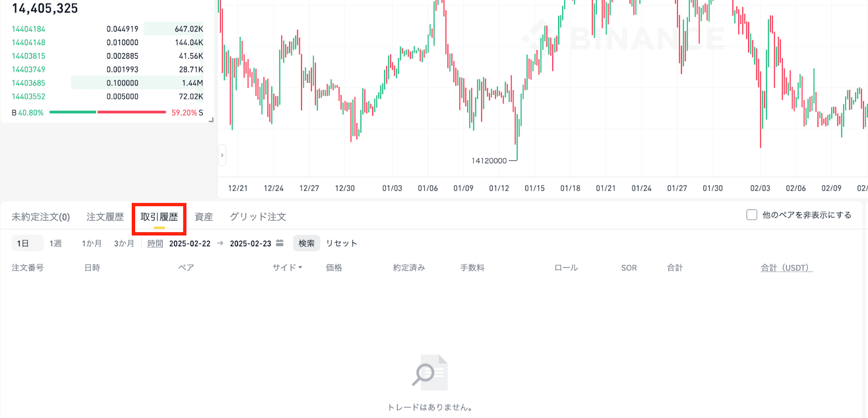Open the サイド filter dropdown
This screenshot has height=418, width=868.
(287, 268)
